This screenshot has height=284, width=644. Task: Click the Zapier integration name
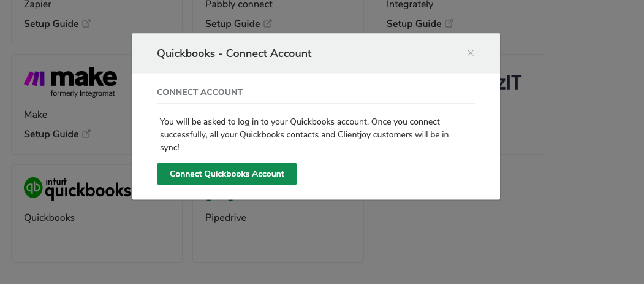pyautogui.click(x=38, y=5)
